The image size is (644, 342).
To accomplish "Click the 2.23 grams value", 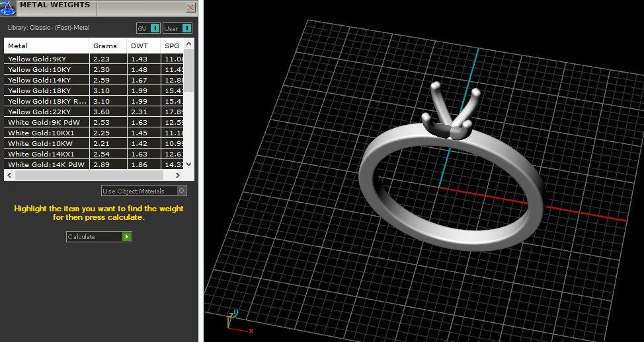I will tap(101, 59).
